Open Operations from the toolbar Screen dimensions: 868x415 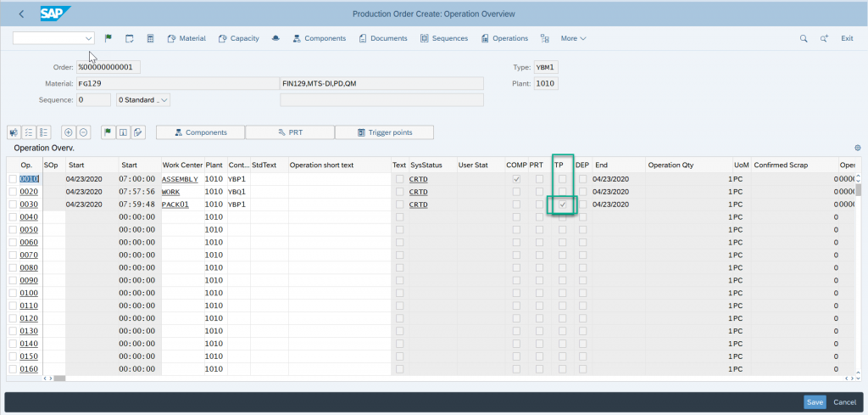[504, 38]
